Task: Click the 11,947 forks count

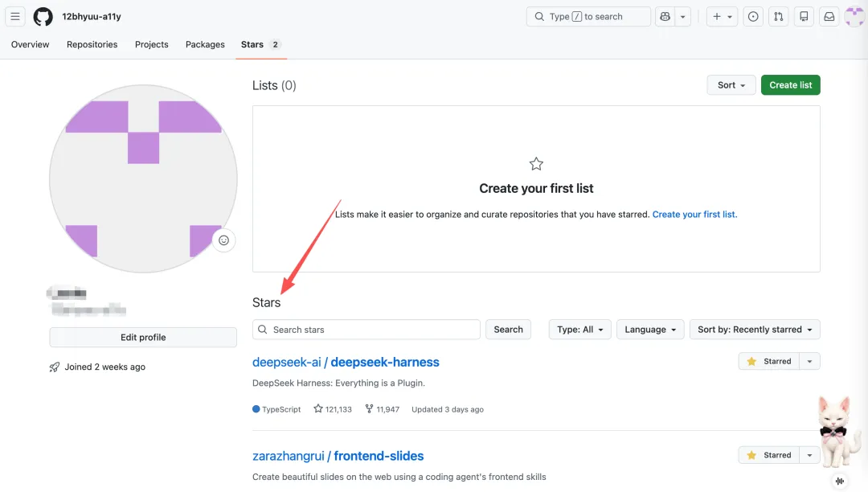Action: click(382, 409)
